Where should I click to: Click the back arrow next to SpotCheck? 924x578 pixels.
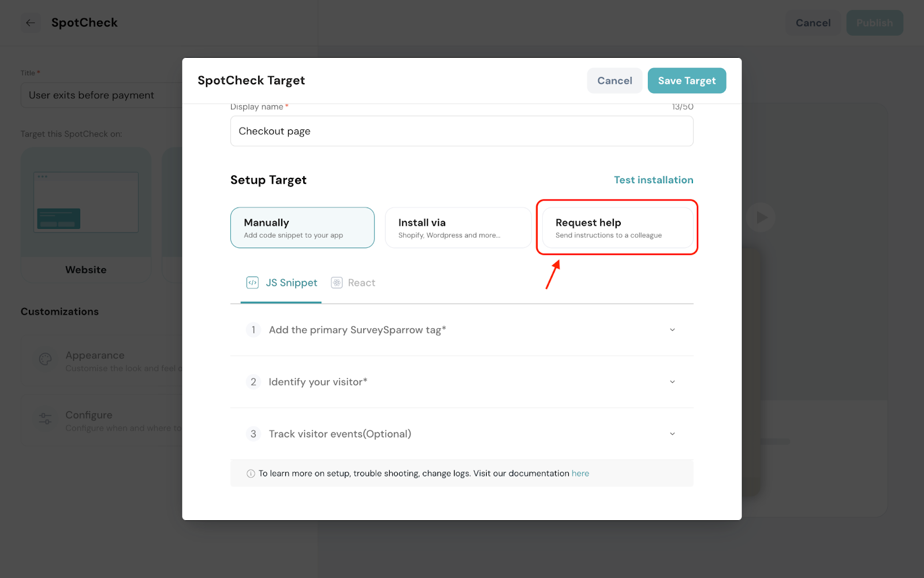[31, 23]
